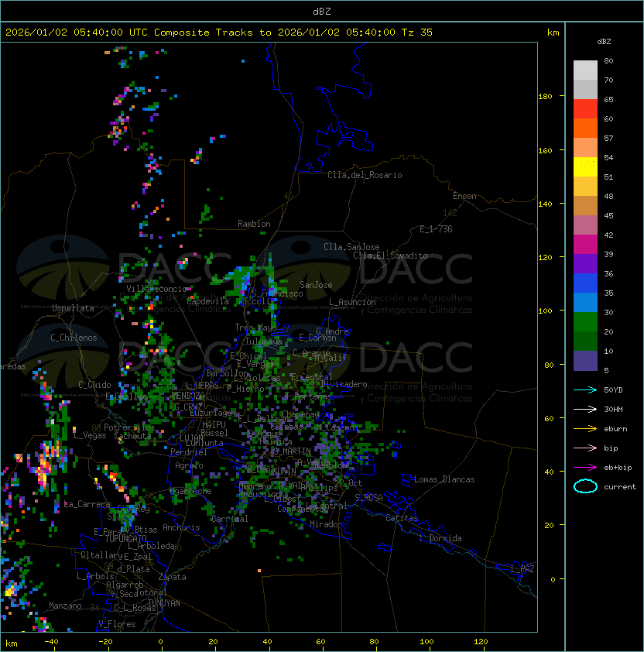Click the LUJAN map label
The width and height of the screenshot is (644, 652).
click(x=191, y=438)
